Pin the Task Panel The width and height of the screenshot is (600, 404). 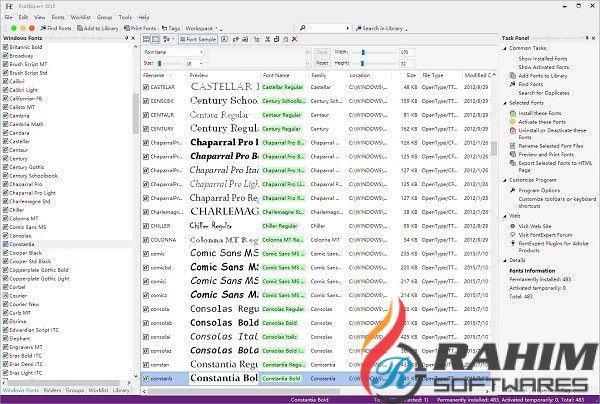coord(587,38)
